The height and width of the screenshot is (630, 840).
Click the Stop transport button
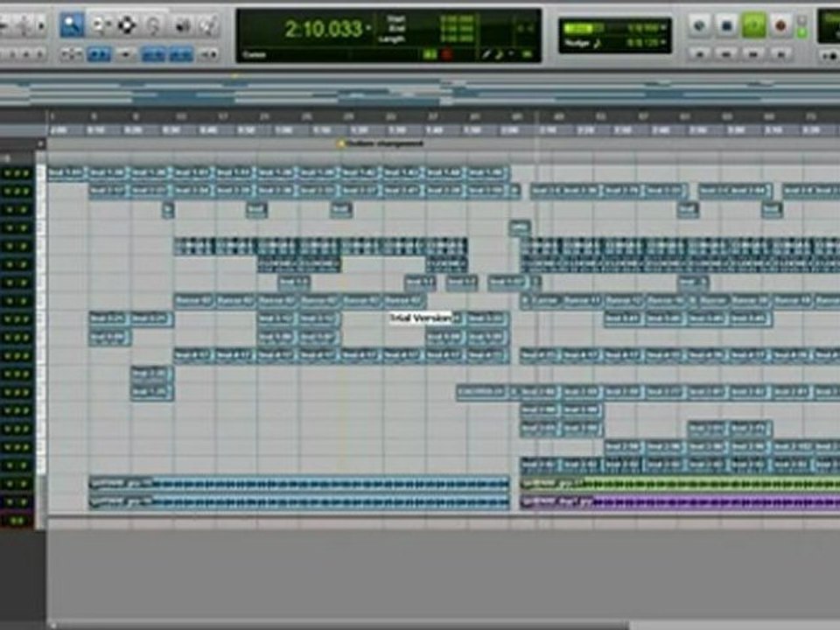tap(726, 25)
